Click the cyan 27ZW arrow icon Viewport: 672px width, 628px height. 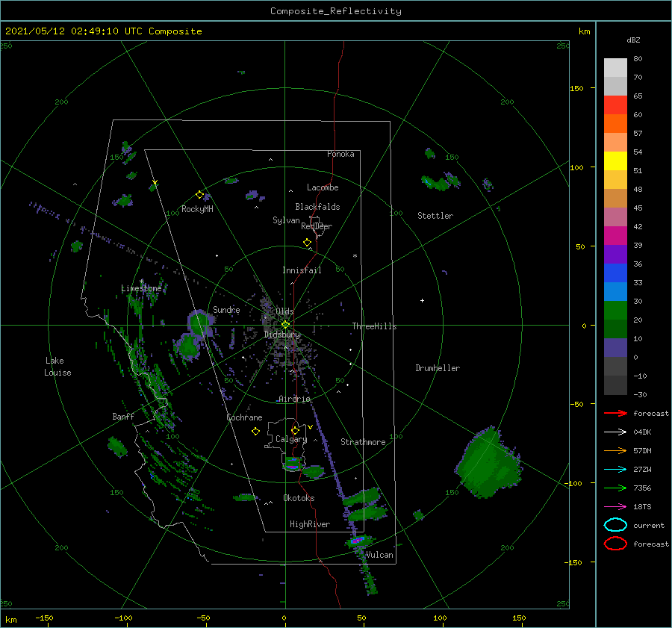click(615, 470)
